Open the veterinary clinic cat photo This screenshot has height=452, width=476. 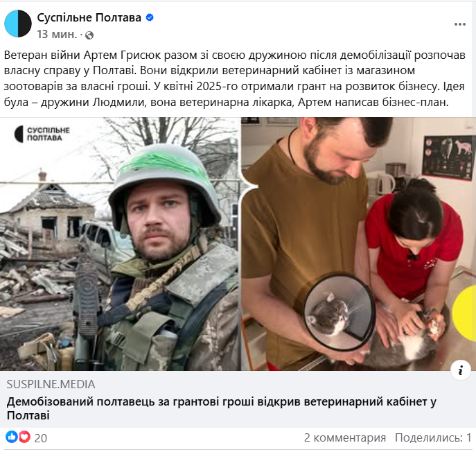point(358,243)
